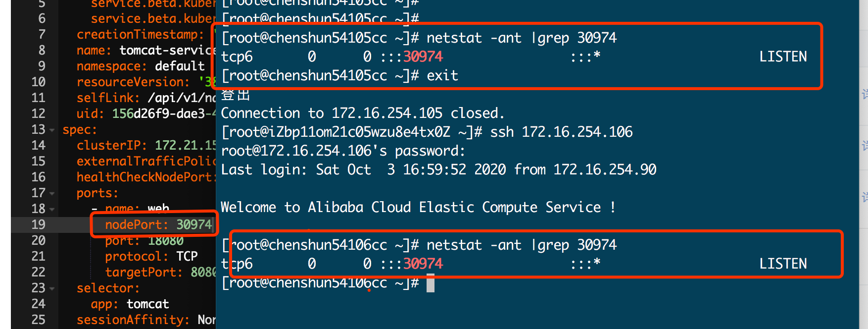Click line number 10 in the gutter
The width and height of the screenshot is (868, 329).
(x=38, y=82)
